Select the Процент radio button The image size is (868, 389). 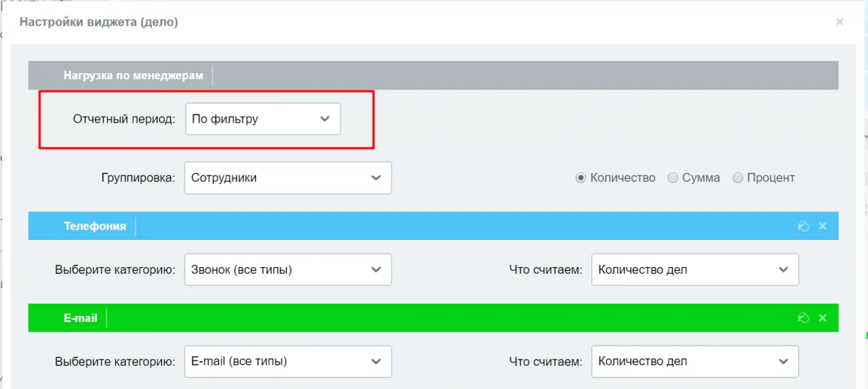tap(738, 178)
